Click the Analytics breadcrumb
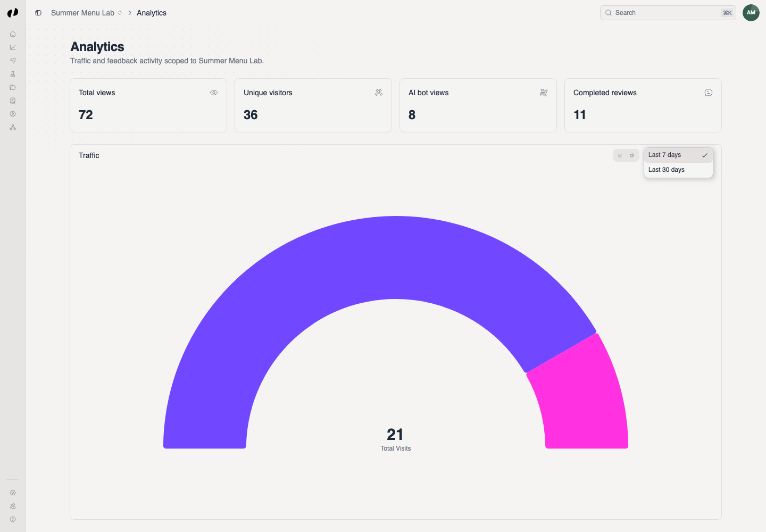This screenshot has width=766, height=532. point(152,13)
